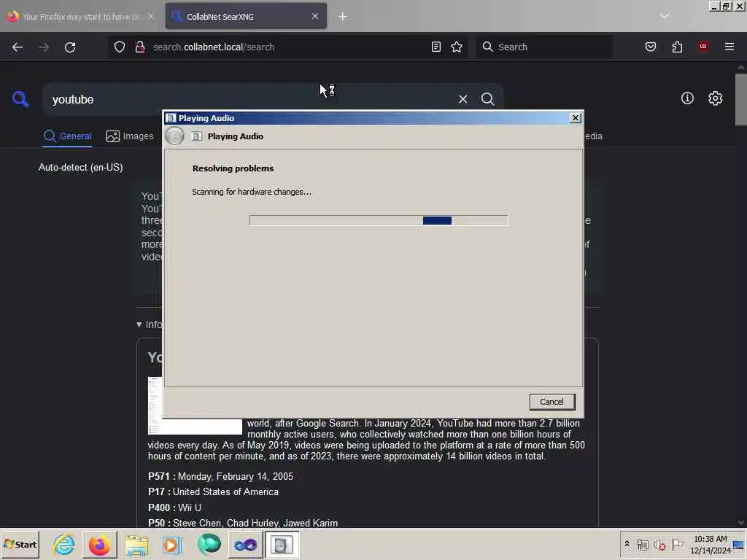Click the Firefox back arrow button

click(x=18, y=47)
